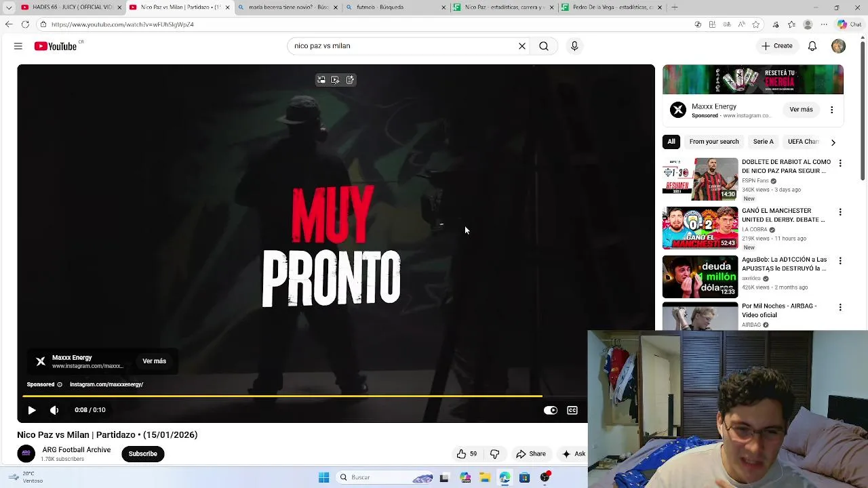Click the magnifier search button
868x488 pixels.
click(x=544, y=46)
